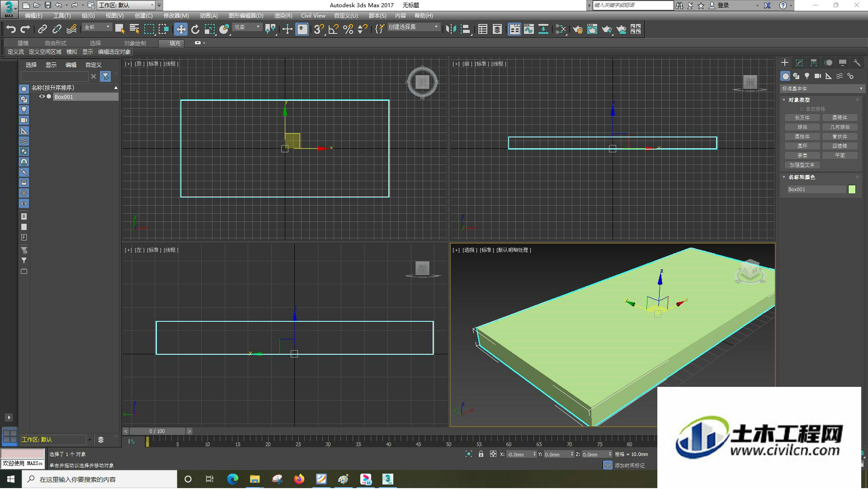Open the workspace selector dropdown in title bar
The image size is (868, 489).
127,5
